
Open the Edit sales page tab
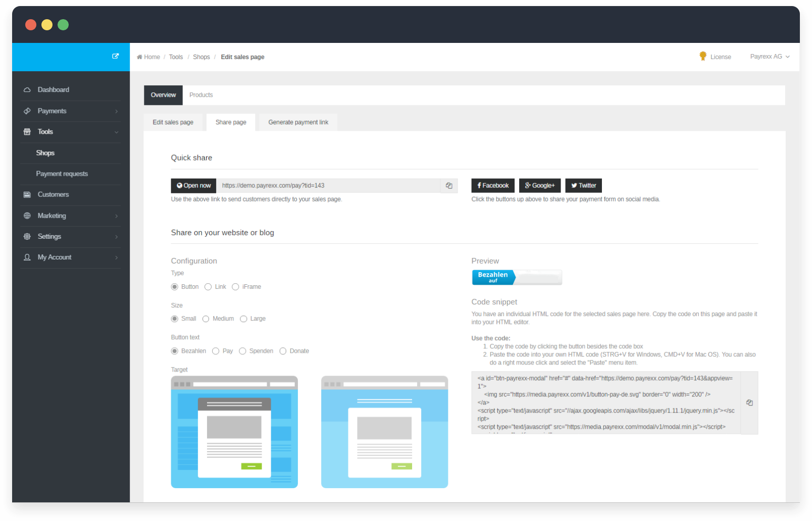(x=173, y=122)
